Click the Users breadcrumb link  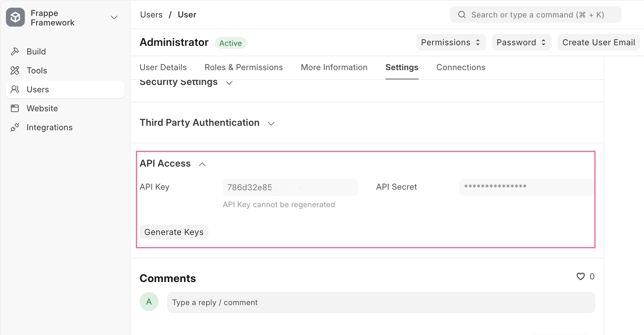click(151, 15)
